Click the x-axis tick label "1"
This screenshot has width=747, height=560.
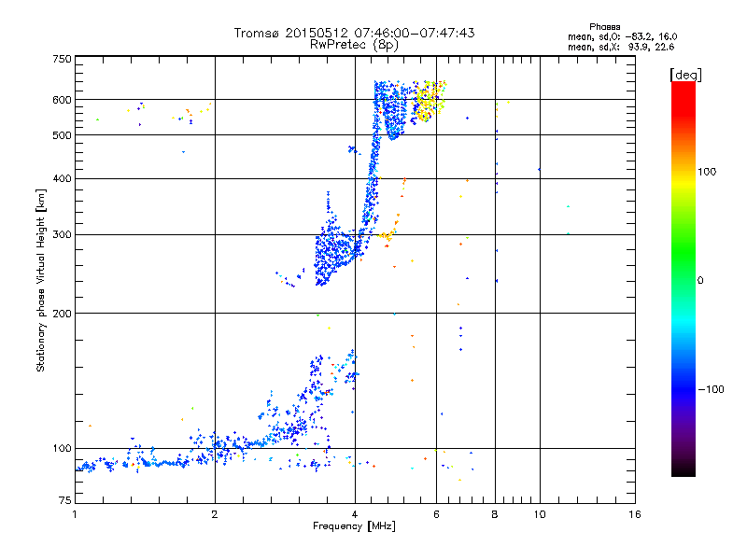[75, 514]
